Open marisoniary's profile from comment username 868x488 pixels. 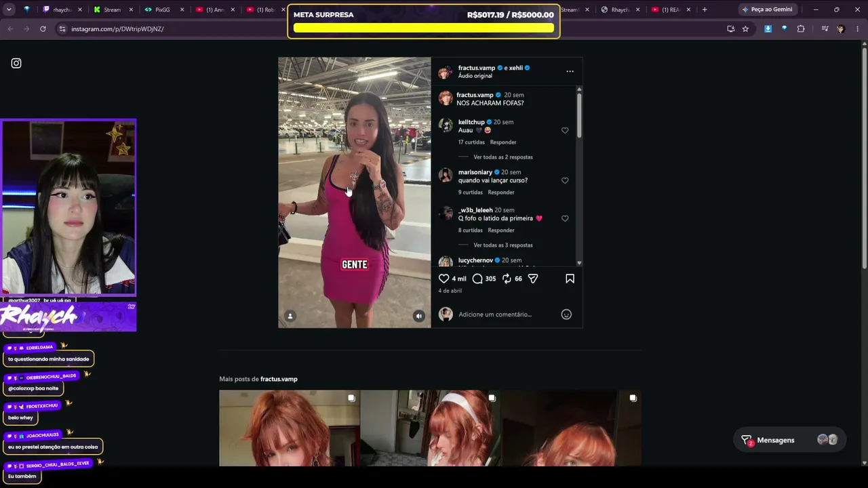coord(475,172)
